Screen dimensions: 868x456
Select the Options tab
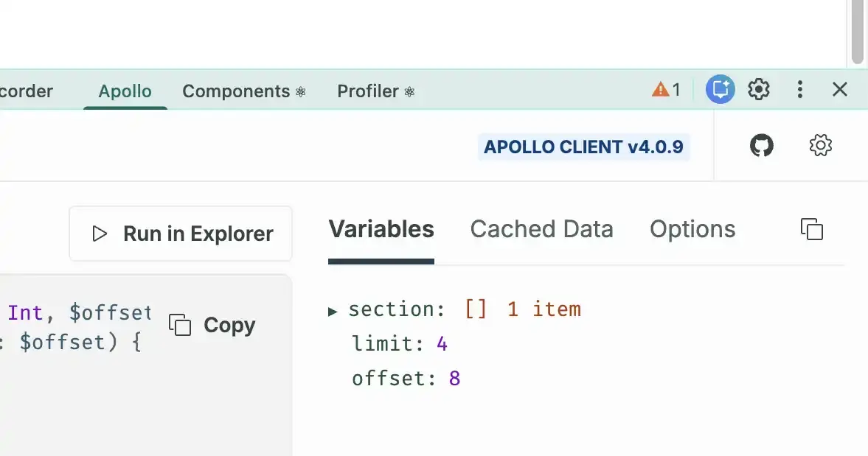click(x=692, y=229)
